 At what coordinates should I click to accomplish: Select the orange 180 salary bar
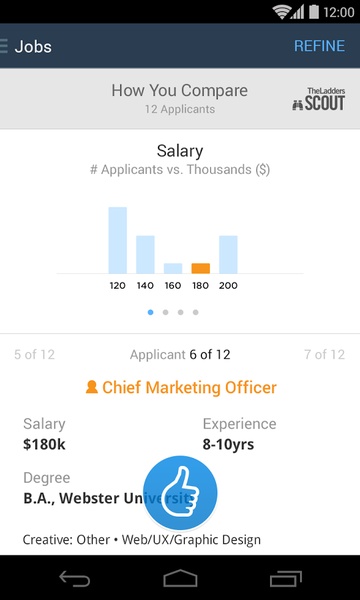(200, 268)
